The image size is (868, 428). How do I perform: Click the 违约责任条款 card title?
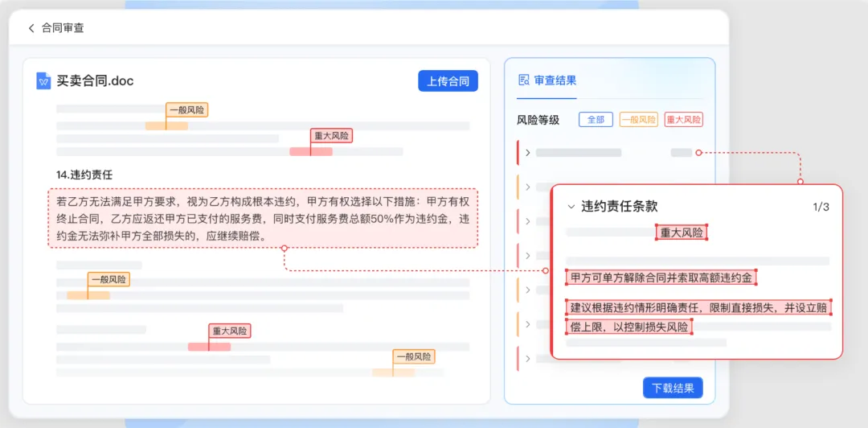[620, 207]
